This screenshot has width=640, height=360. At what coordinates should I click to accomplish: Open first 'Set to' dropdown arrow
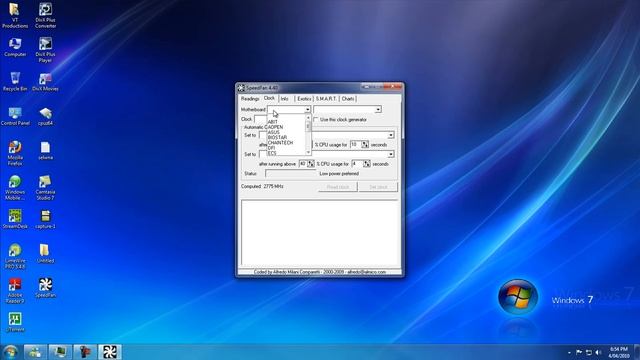point(391,135)
